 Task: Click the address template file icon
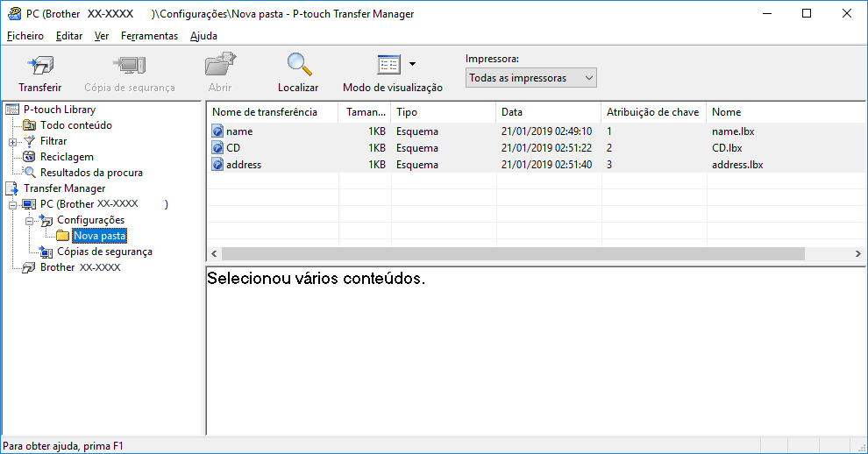217,165
